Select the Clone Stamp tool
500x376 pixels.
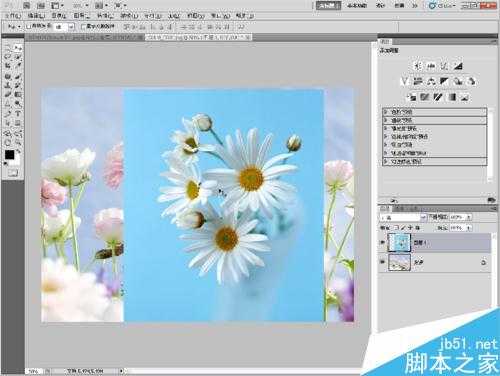pos(8,86)
